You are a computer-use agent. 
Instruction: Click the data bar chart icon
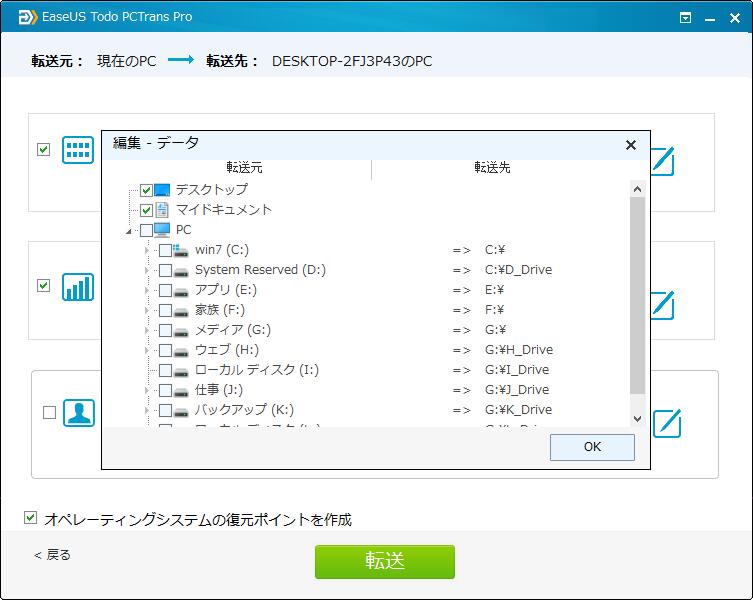pos(78,287)
